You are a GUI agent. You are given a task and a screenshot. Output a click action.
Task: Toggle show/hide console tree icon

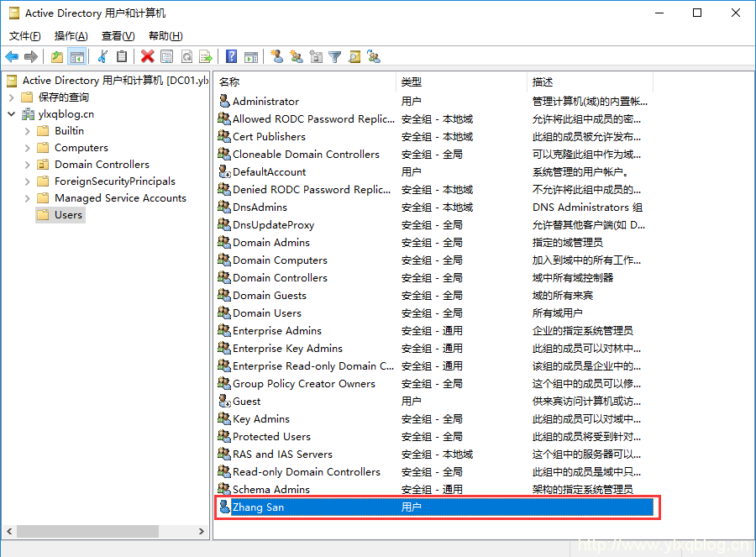click(76, 57)
